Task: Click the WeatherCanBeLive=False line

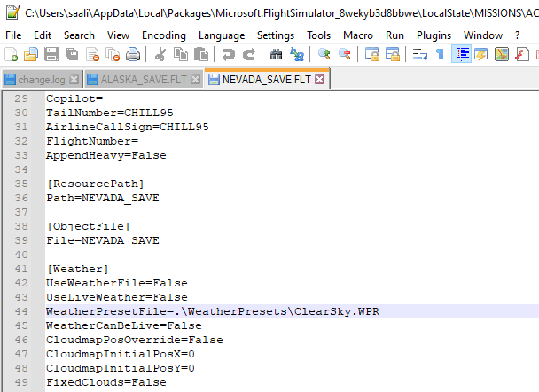Action: (x=124, y=325)
